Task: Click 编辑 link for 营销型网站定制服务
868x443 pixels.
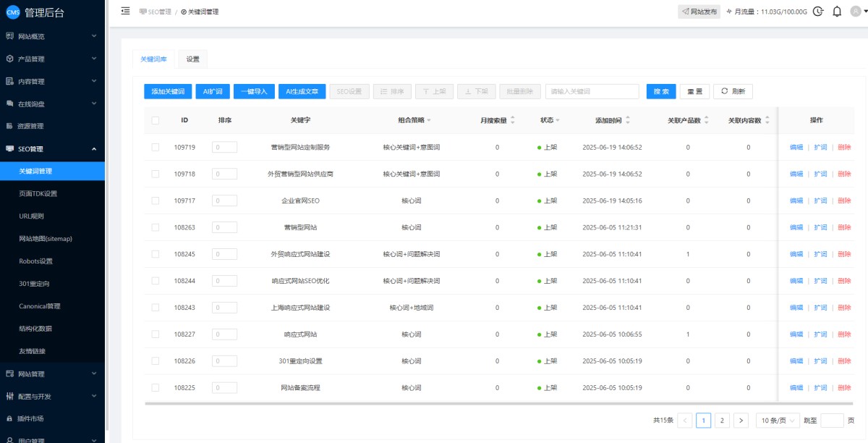Action: [x=796, y=147]
